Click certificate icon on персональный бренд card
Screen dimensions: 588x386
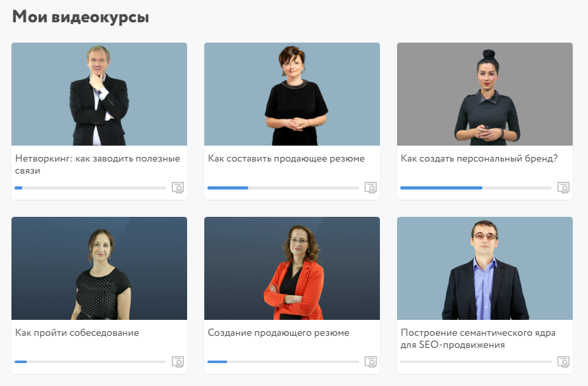(563, 188)
